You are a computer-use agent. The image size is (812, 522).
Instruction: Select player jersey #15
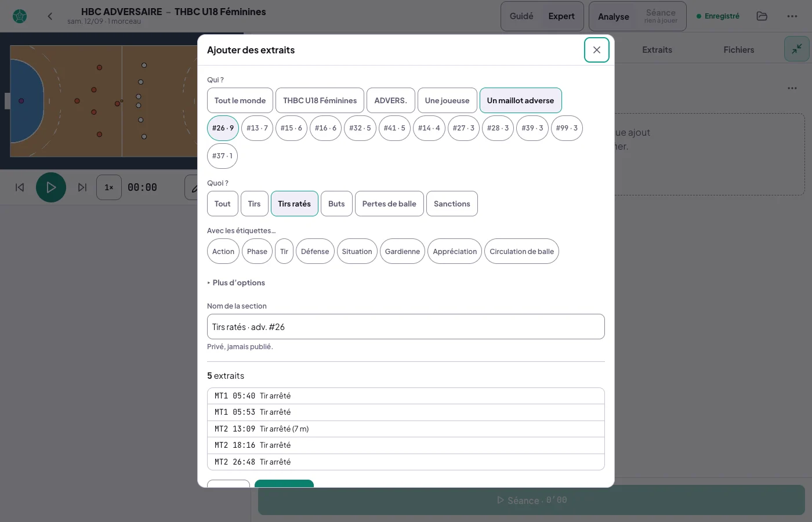point(291,128)
